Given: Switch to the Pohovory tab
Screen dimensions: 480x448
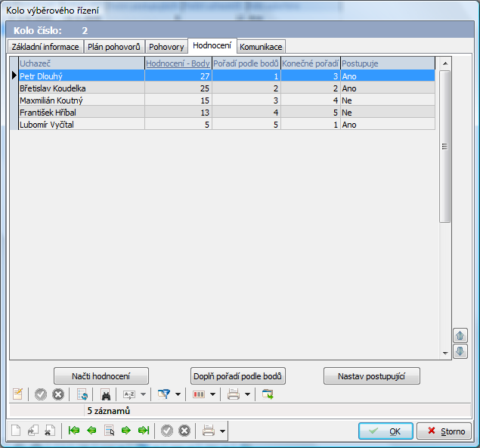Looking at the screenshot, I should pyautogui.click(x=166, y=47).
